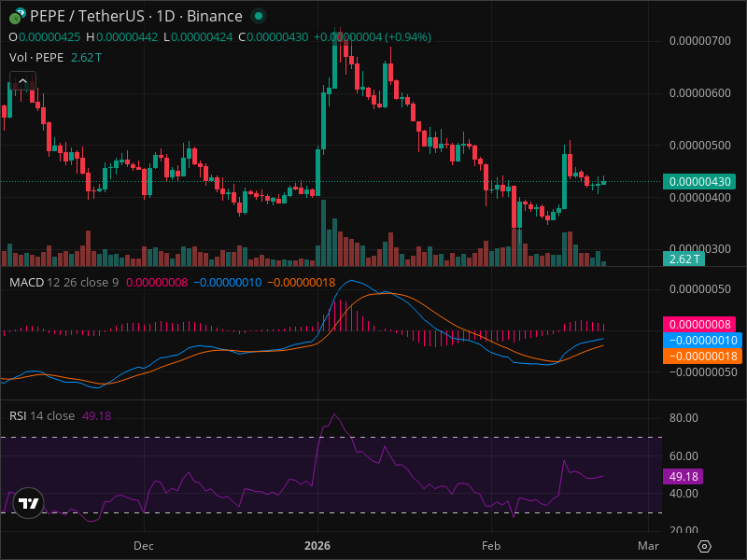Click the MACD −0.00000050 axis label

pyautogui.click(x=703, y=372)
